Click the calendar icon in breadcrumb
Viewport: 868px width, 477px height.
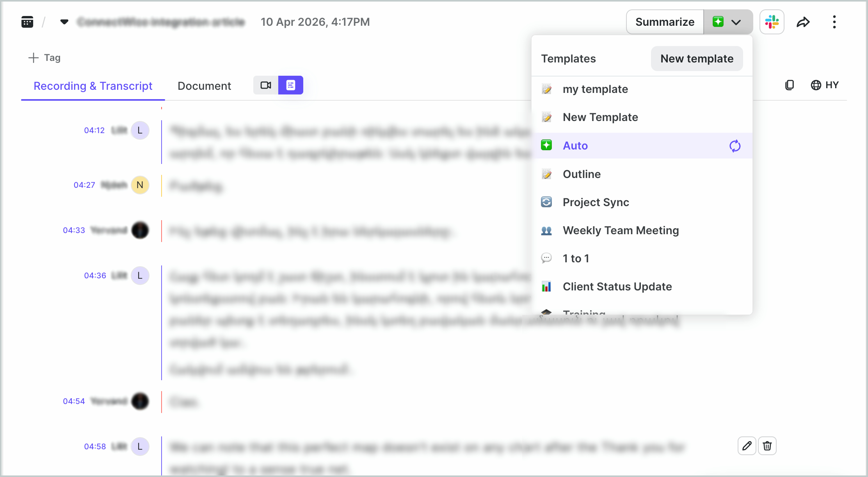[x=27, y=22]
